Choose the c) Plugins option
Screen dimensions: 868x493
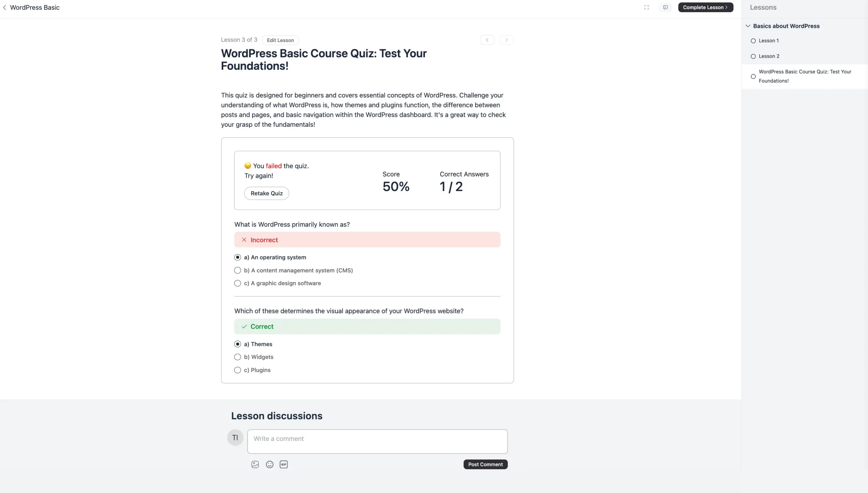point(252,370)
